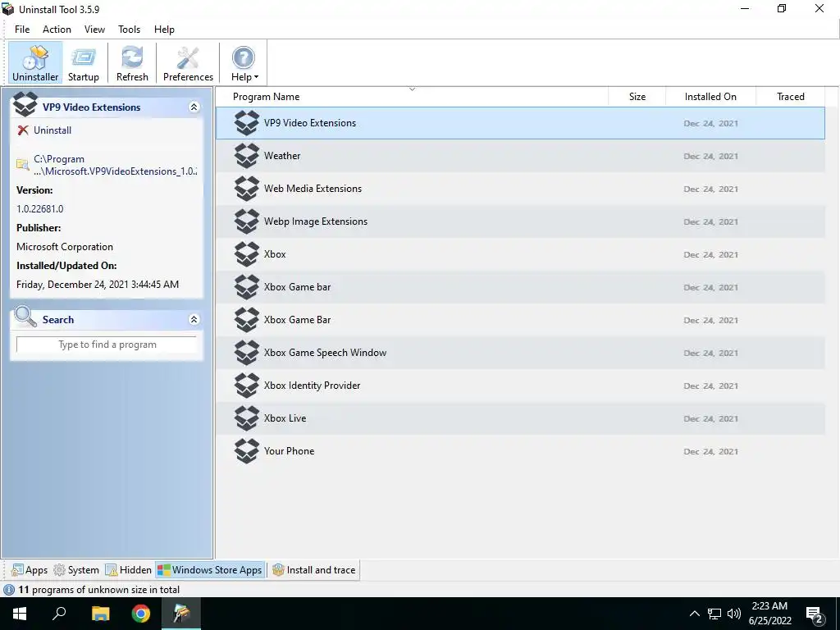Sort by Size column
This screenshot has width=840, height=630.
pos(637,97)
